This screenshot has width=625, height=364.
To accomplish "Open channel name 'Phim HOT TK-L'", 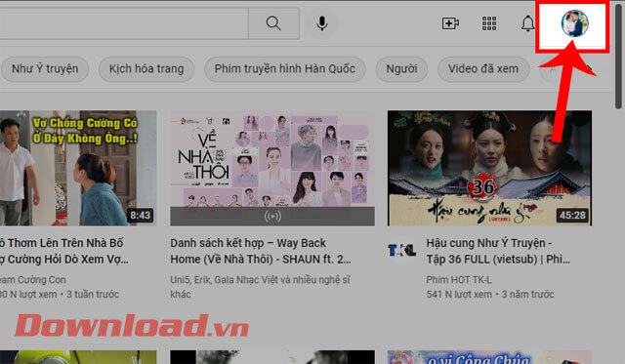I will [459, 279].
